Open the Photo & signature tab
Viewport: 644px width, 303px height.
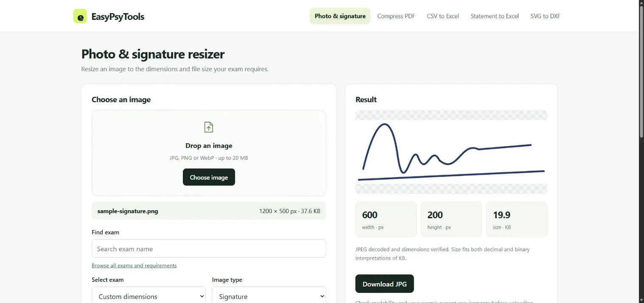pos(340,16)
